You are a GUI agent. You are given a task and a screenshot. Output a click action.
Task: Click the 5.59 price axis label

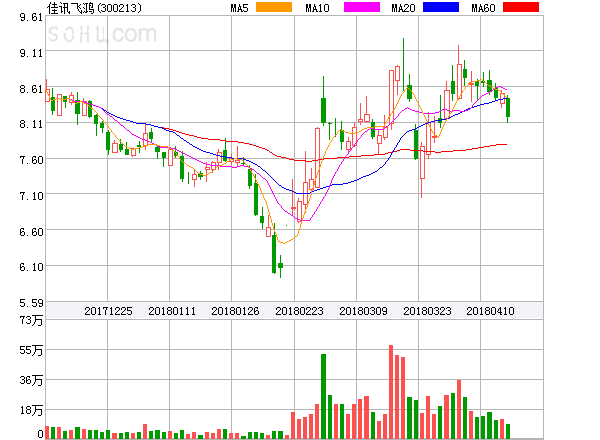pos(31,303)
